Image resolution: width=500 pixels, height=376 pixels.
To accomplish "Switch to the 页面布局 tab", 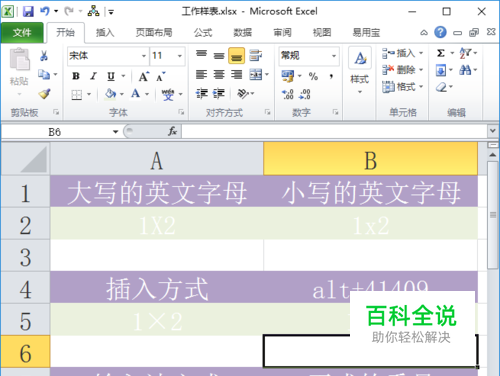I will click(x=154, y=33).
